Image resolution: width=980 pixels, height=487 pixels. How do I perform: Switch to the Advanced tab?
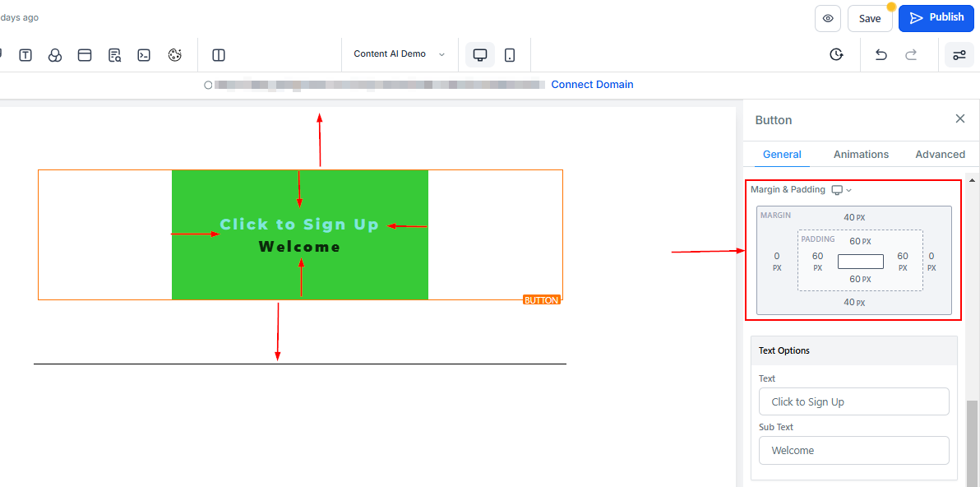[x=940, y=154]
